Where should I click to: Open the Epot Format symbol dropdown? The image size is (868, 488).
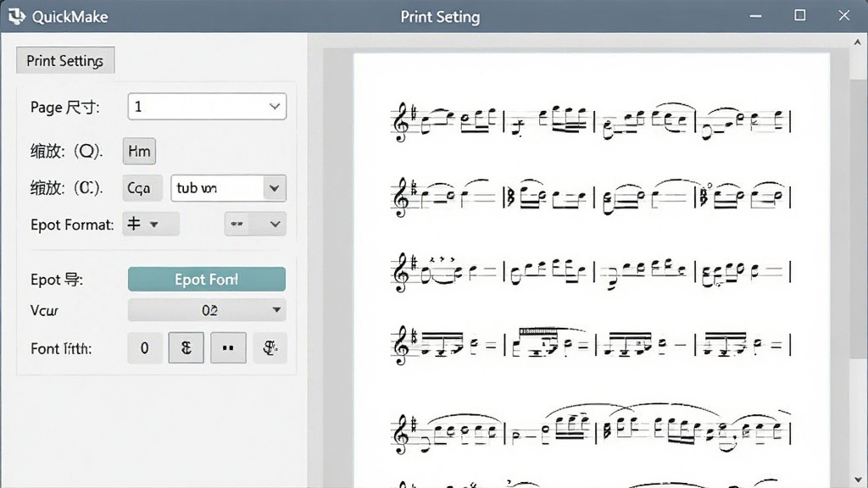coord(151,224)
